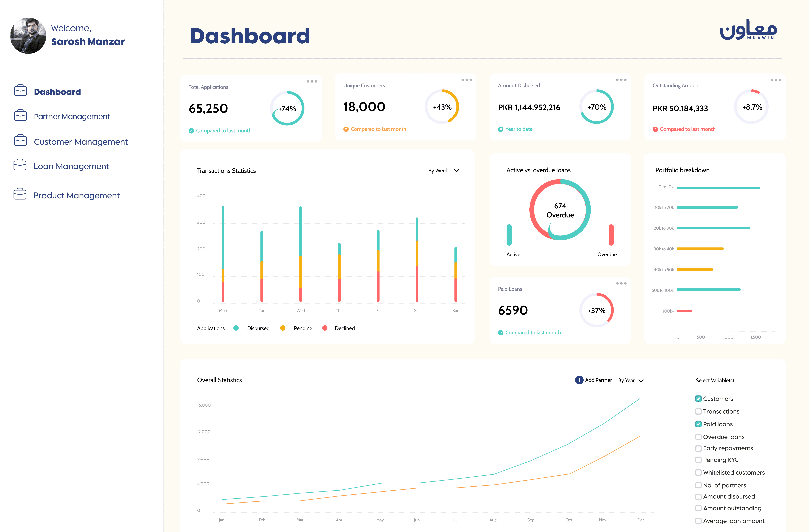Click the Add Partner button

[593, 380]
